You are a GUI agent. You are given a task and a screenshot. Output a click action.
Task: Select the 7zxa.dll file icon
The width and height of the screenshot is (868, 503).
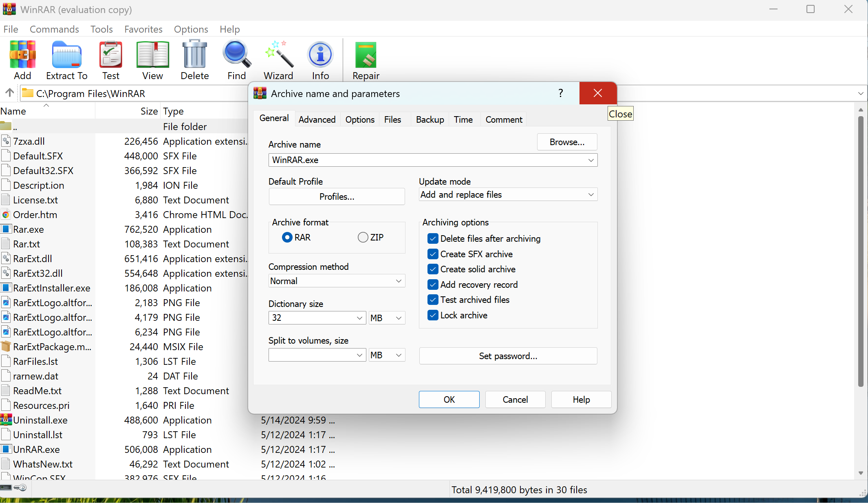click(x=6, y=141)
